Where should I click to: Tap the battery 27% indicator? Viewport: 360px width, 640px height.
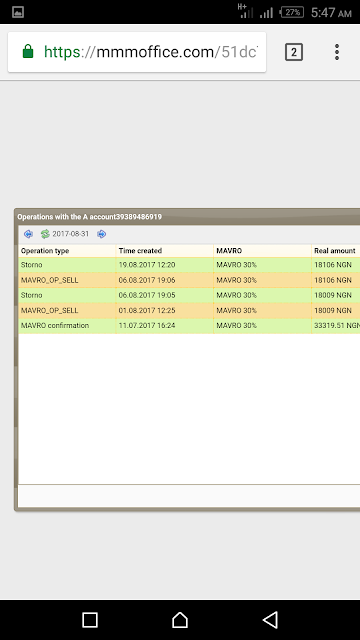[x=292, y=12]
